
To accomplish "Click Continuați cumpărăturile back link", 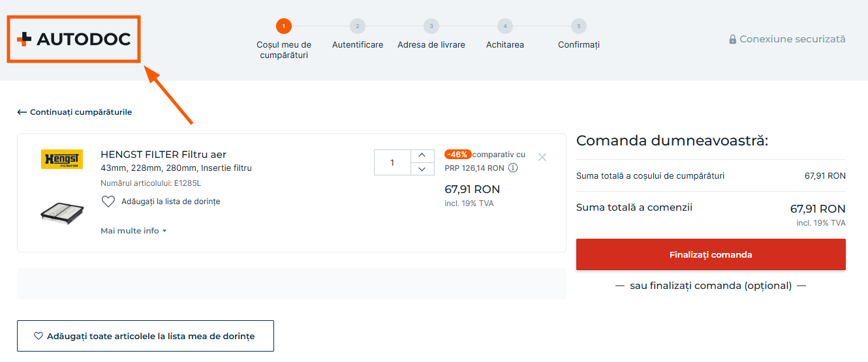I will 74,112.
